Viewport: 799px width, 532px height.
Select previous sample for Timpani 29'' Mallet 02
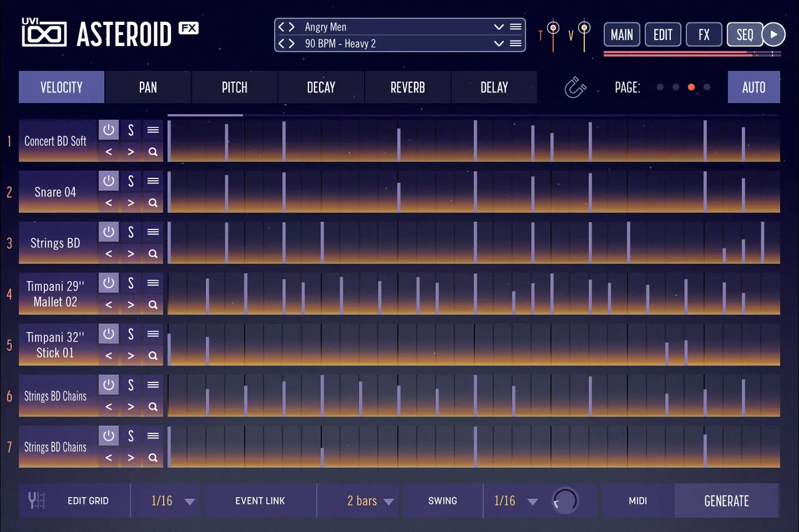(109, 304)
